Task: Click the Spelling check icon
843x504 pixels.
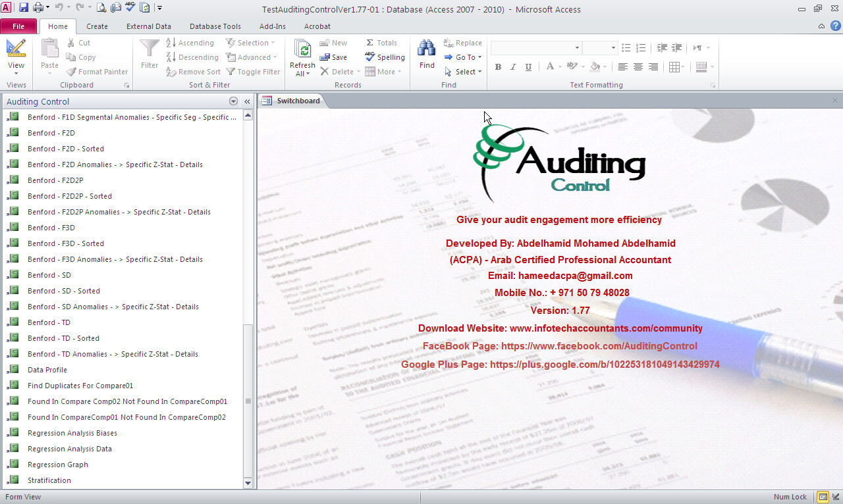Action: 370,57
